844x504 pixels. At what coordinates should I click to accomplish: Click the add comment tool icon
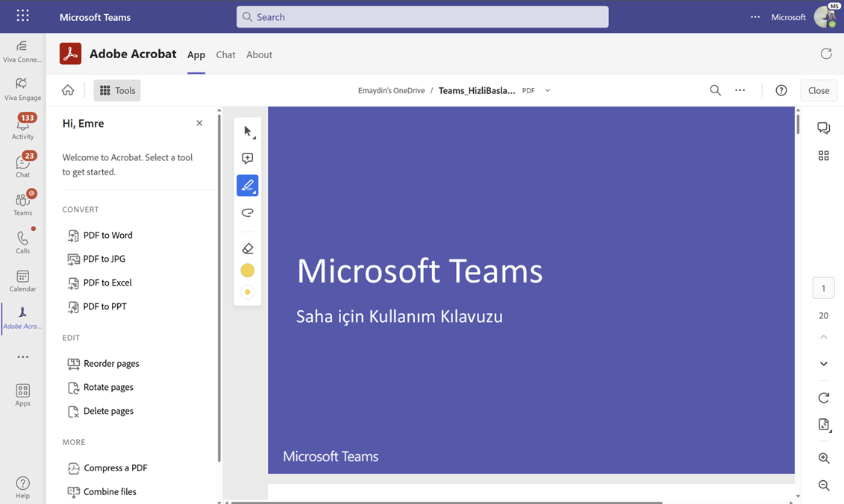248,158
